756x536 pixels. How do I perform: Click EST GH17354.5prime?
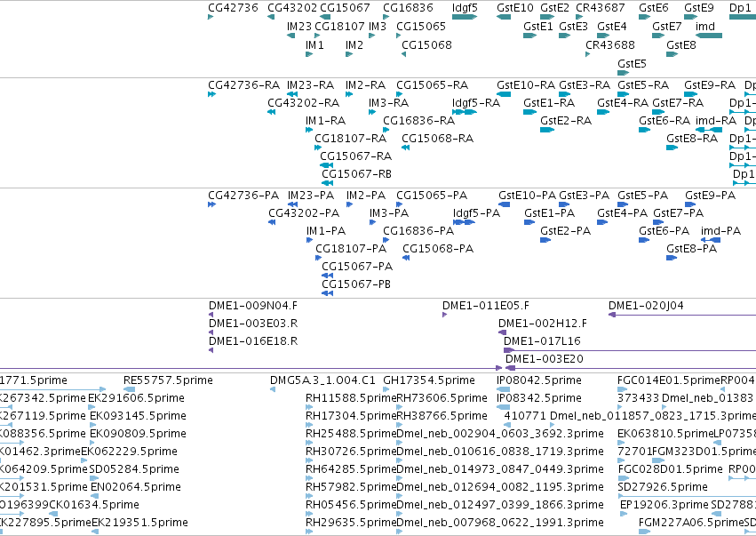click(428, 380)
